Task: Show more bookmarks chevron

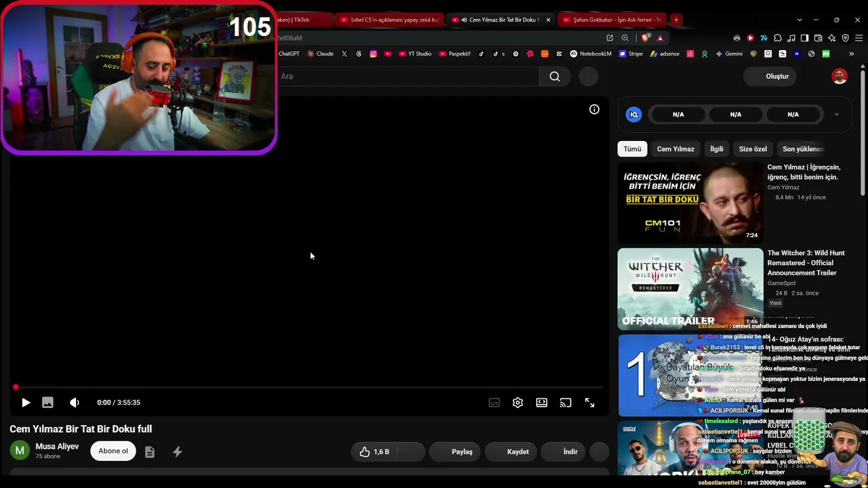Action: click(x=851, y=54)
